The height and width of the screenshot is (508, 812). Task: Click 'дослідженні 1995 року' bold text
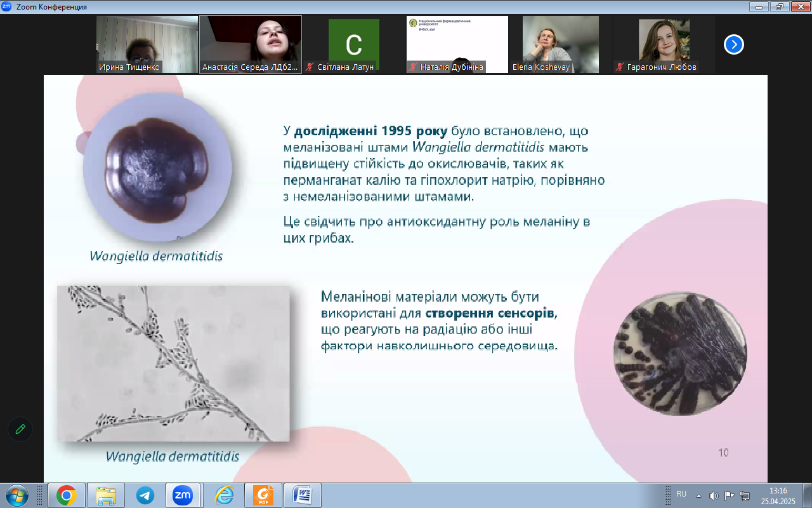[371, 131]
